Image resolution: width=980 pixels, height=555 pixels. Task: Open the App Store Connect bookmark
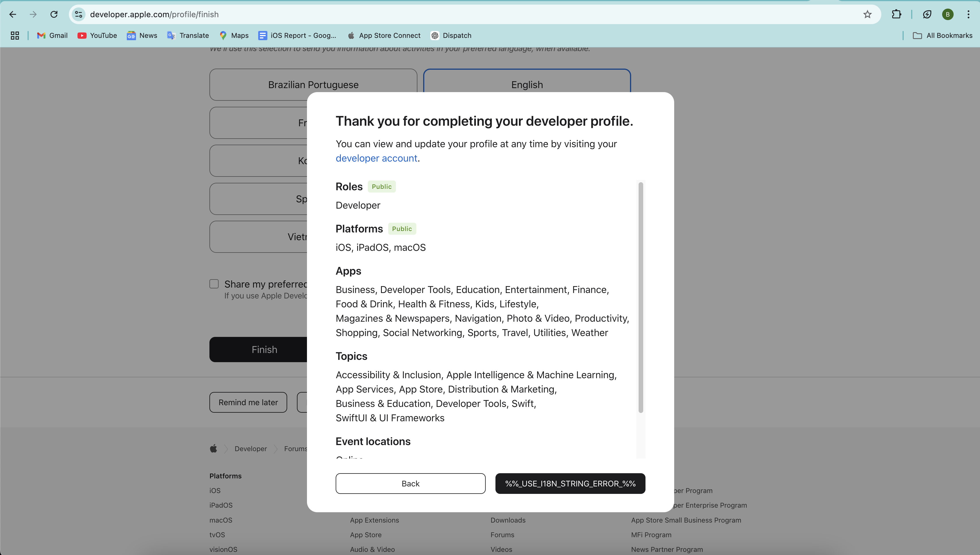384,36
